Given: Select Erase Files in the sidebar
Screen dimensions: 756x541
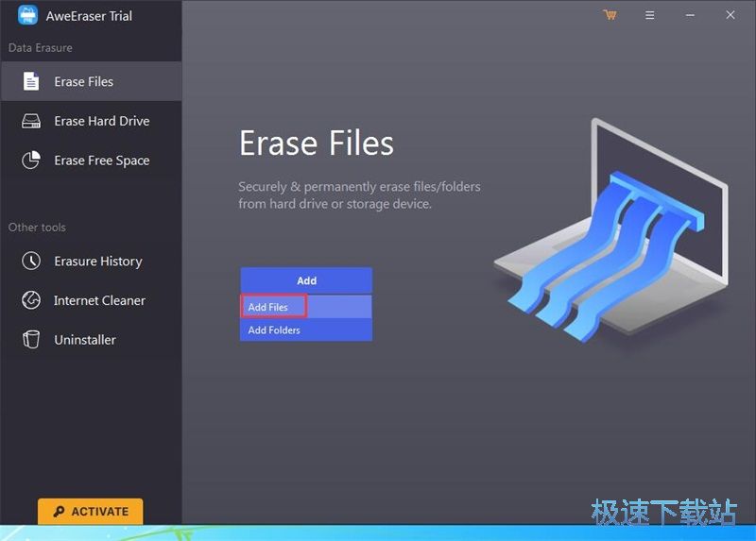Looking at the screenshot, I should pos(92,81).
